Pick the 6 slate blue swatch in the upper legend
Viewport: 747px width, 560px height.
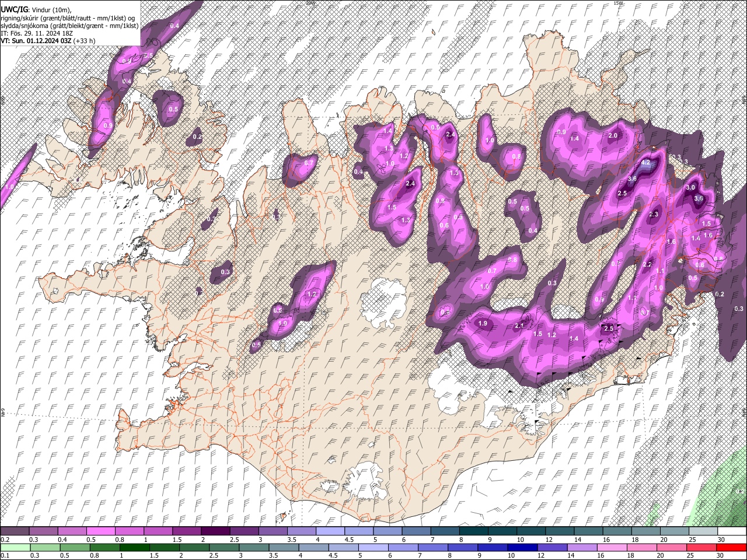pos(416,531)
